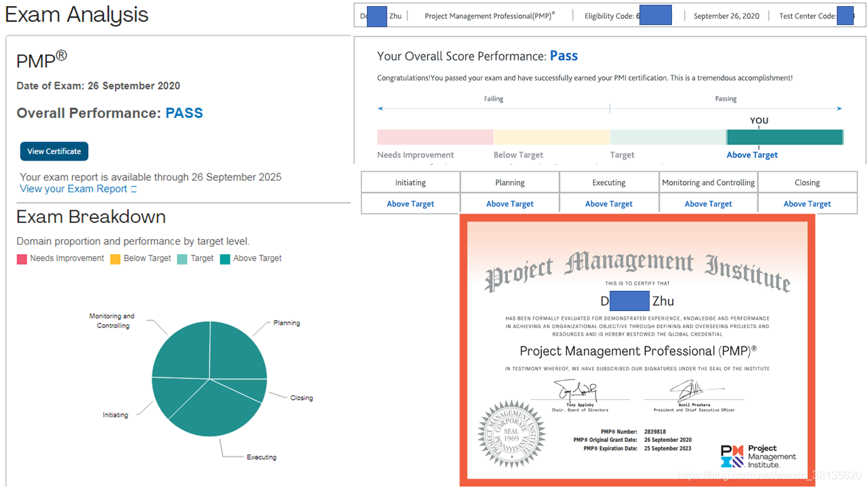Click the Below Target segment of the score bar
Image resolution: width=868 pixels, height=488 pixels.
551,137
